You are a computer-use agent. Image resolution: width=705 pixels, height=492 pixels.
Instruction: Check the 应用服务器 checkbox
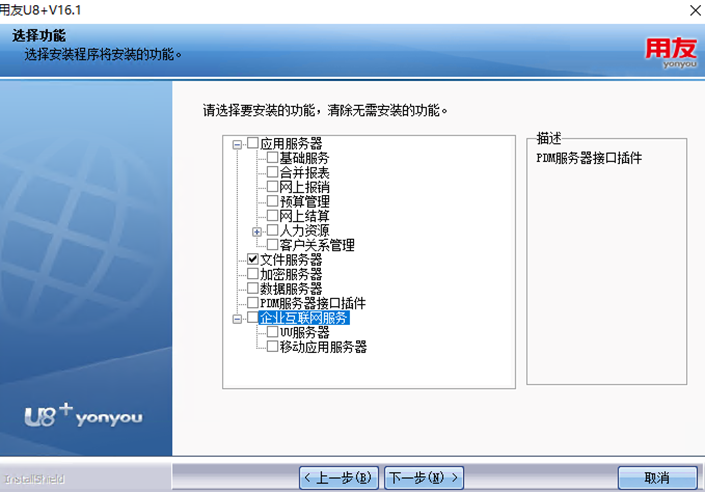coord(253,143)
